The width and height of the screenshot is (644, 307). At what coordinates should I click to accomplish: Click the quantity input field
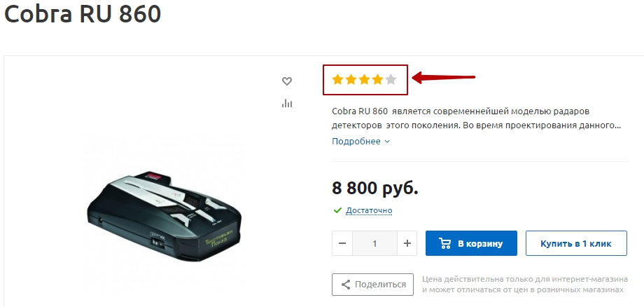pos(374,243)
